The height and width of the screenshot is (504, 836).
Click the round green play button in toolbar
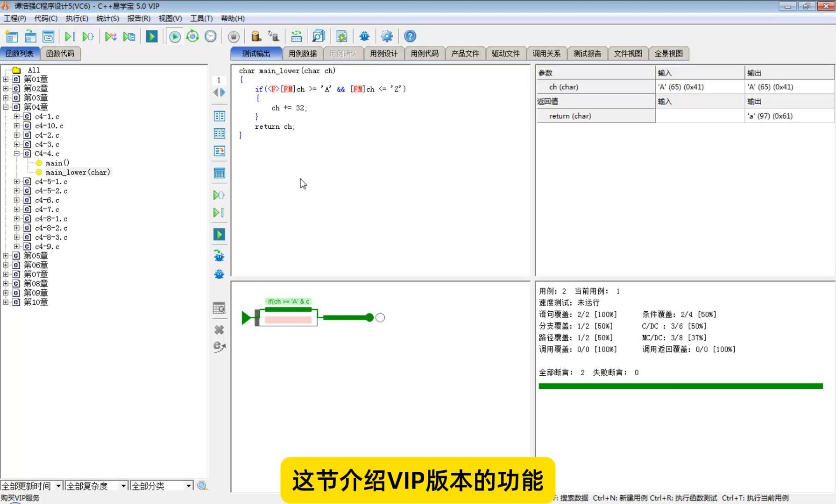pyautogui.click(x=175, y=36)
